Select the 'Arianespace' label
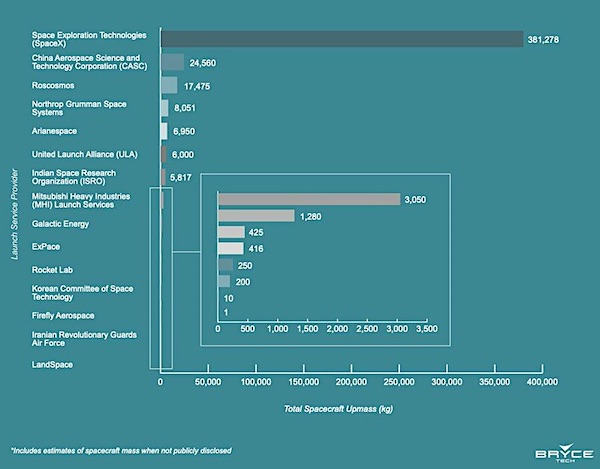This screenshot has height=469, width=600. point(54,131)
